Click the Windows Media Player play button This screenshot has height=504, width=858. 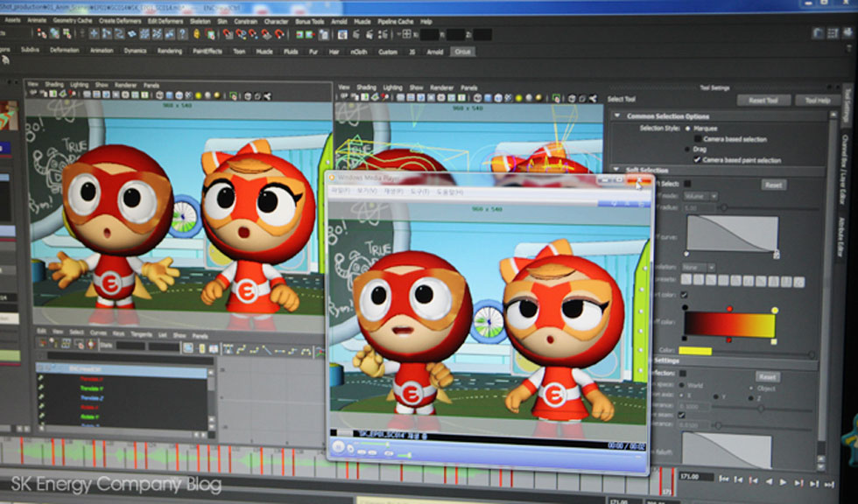[338, 447]
